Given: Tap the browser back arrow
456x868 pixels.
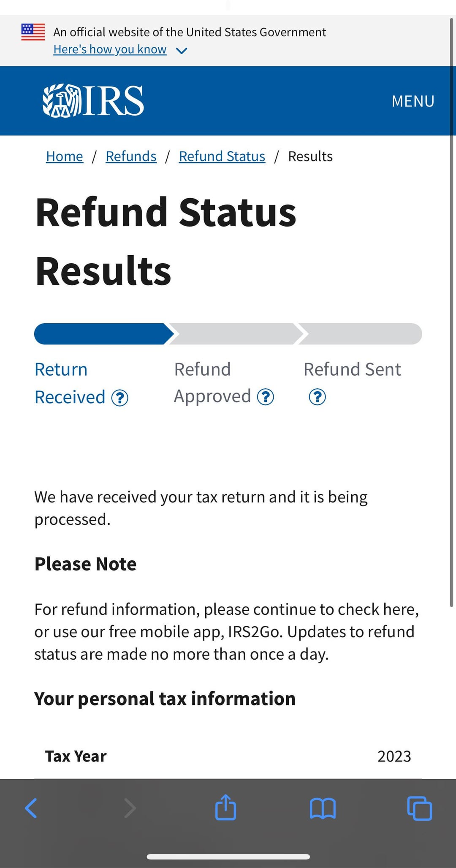Looking at the screenshot, I should [x=31, y=808].
